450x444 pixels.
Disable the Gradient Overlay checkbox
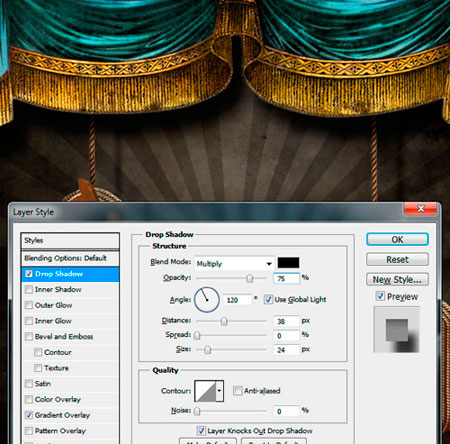pos(29,415)
